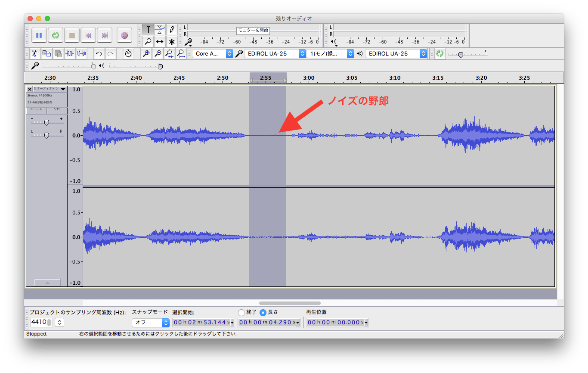Image resolution: width=588 pixels, height=373 pixels.
Task: Toggle the ミュート button on the track
Action: tap(36, 110)
